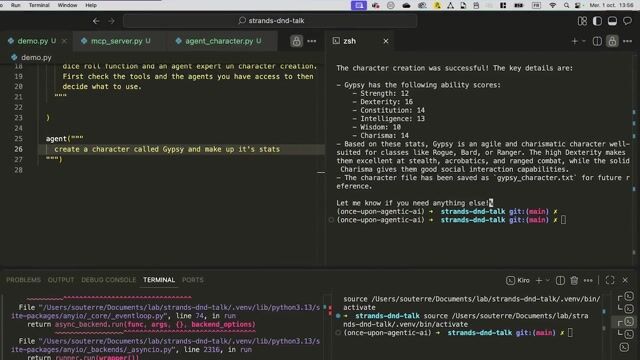Click line number 26 in the gutter
Image resolution: width=640 pixels, height=360 pixels.
click(x=18, y=149)
